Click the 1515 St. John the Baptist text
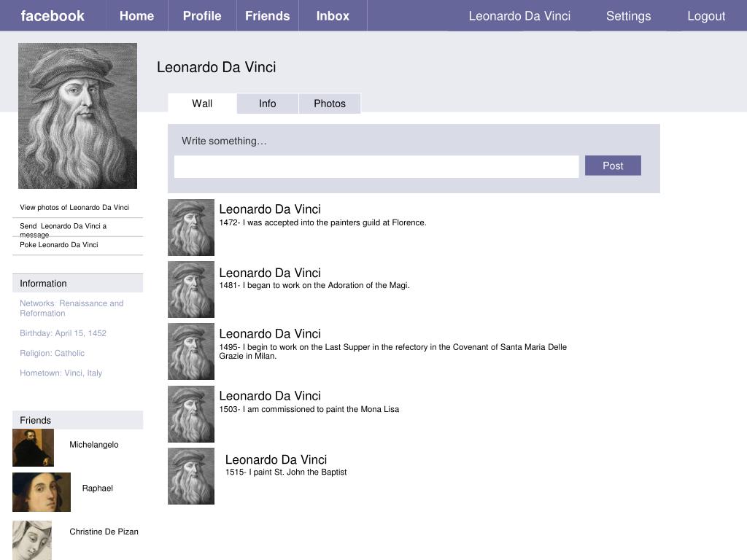 [x=286, y=472]
